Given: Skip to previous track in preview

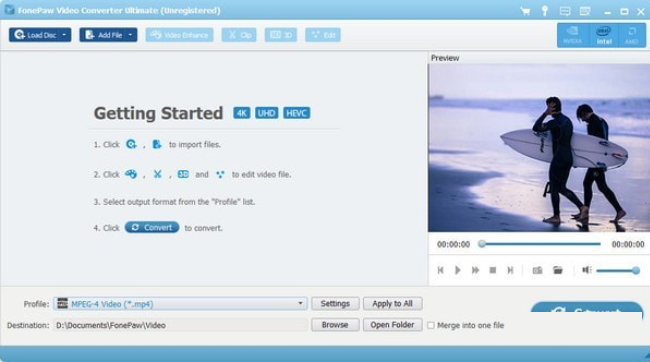Looking at the screenshot, I should pyautogui.click(x=440, y=270).
